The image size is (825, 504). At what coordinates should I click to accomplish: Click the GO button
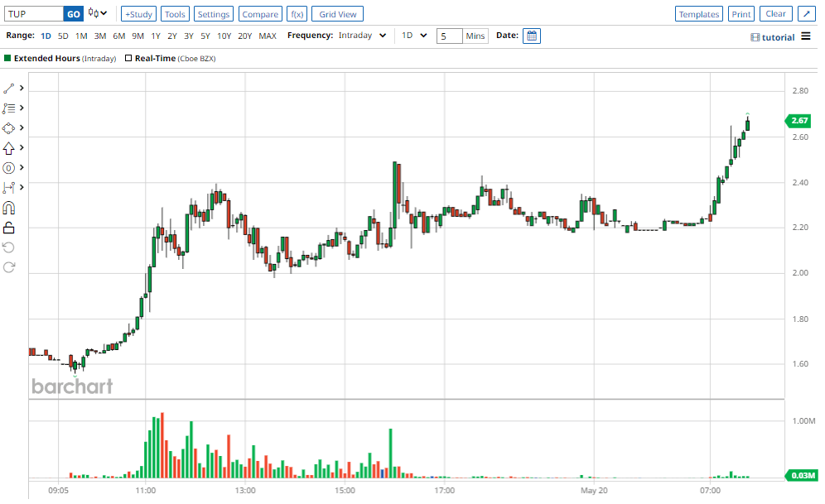(x=74, y=14)
